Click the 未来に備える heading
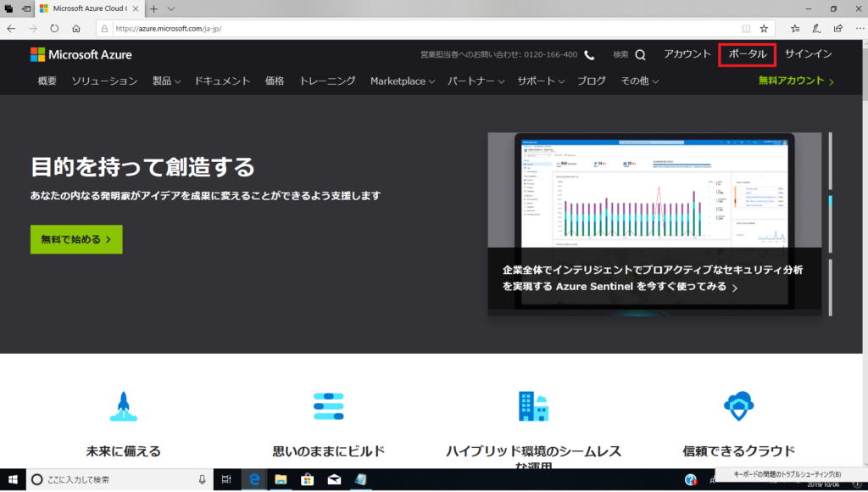The image size is (868, 492). (x=124, y=451)
